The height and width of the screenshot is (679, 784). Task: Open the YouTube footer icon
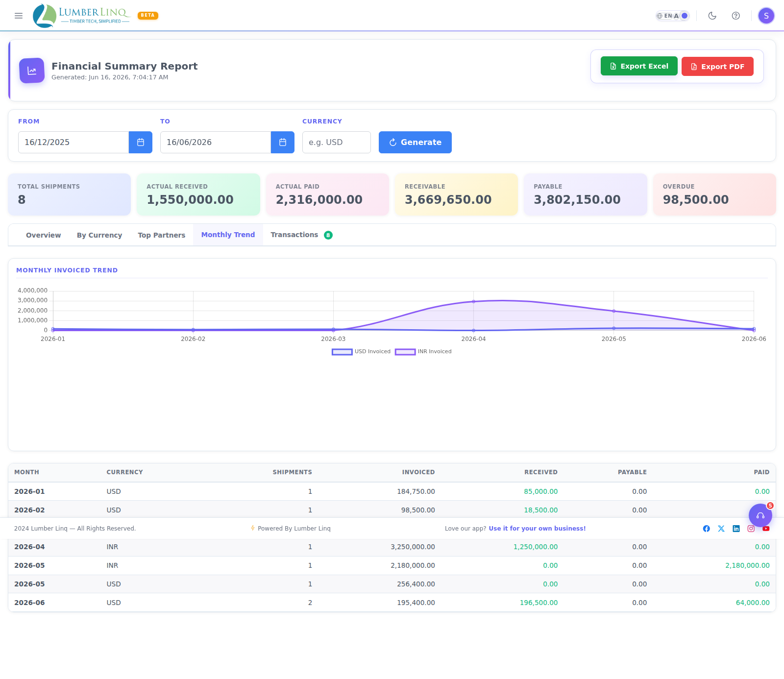[x=766, y=529]
